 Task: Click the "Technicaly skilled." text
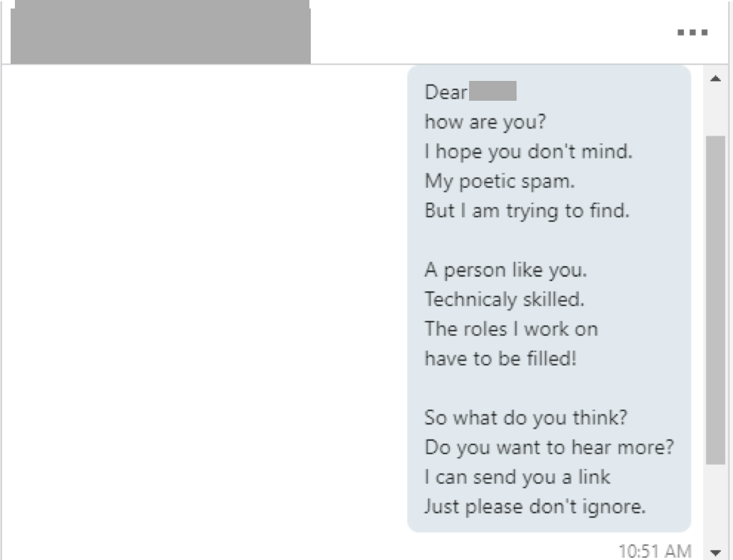click(x=505, y=300)
